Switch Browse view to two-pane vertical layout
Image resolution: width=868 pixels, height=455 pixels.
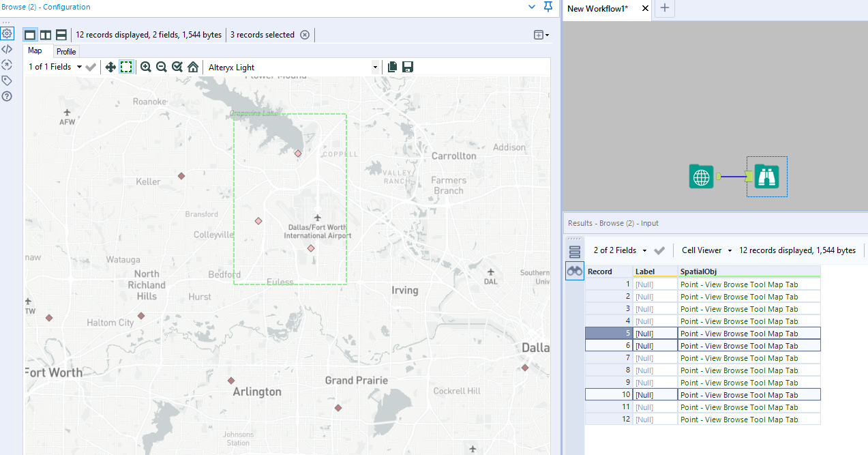pyautogui.click(x=45, y=34)
